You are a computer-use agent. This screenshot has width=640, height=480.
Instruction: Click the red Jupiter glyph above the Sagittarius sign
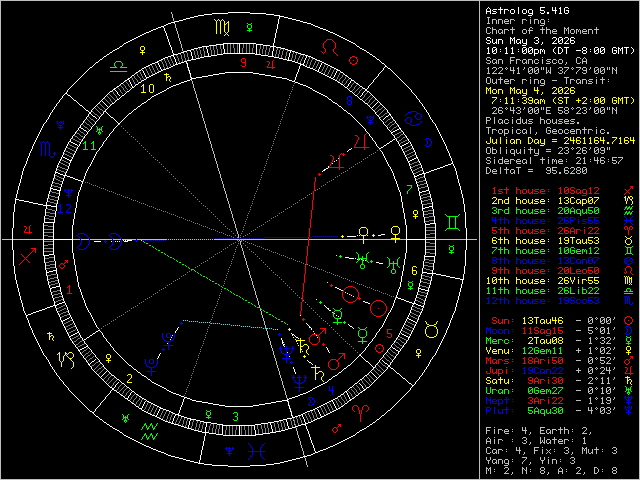tap(28, 229)
